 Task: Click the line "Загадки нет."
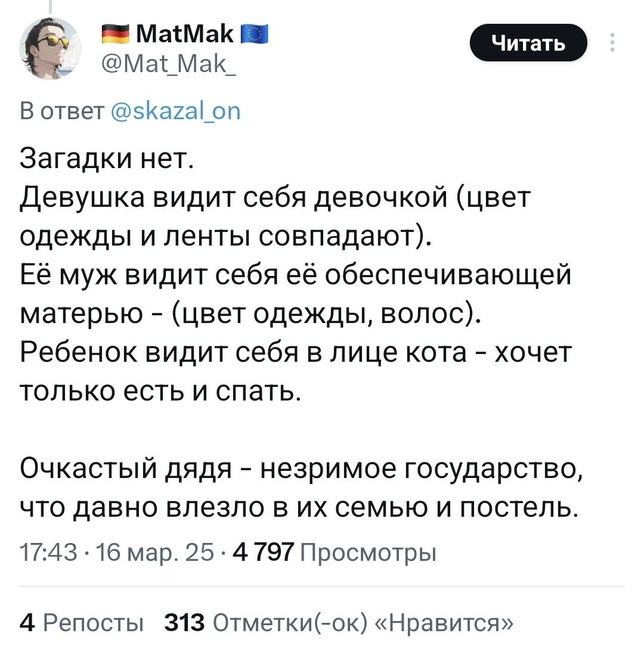pyautogui.click(x=107, y=159)
